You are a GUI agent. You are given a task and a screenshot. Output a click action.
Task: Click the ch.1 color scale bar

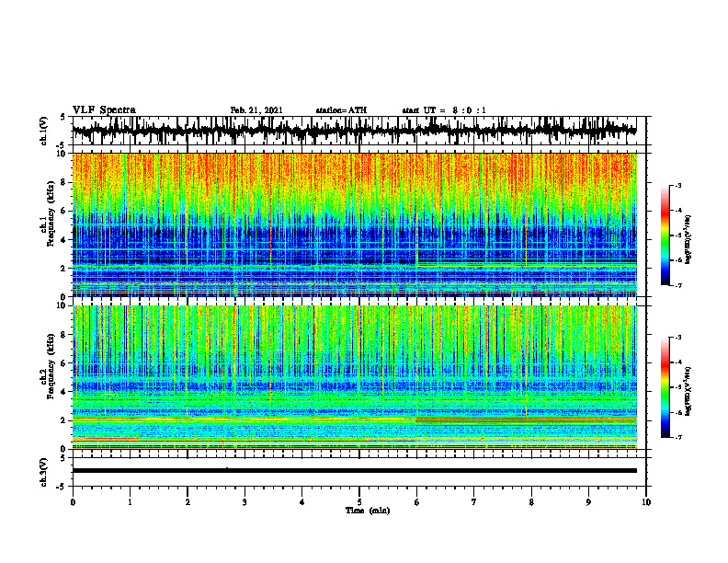tap(665, 236)
